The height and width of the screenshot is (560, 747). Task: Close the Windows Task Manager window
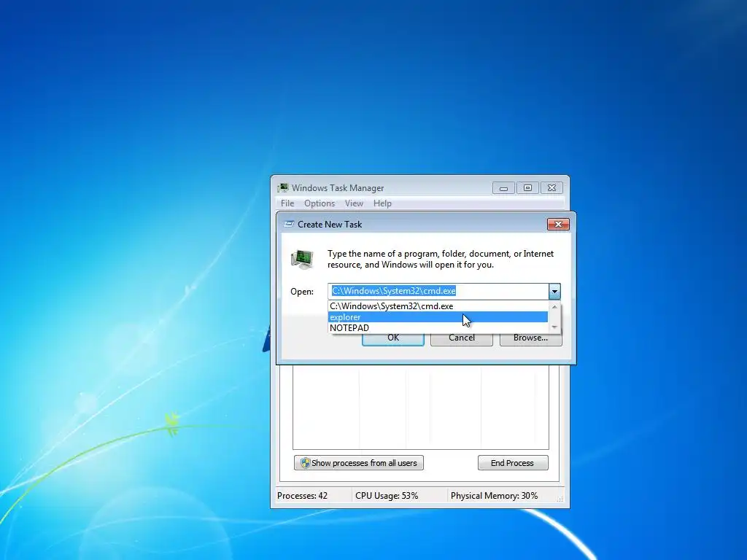(551, 188)
